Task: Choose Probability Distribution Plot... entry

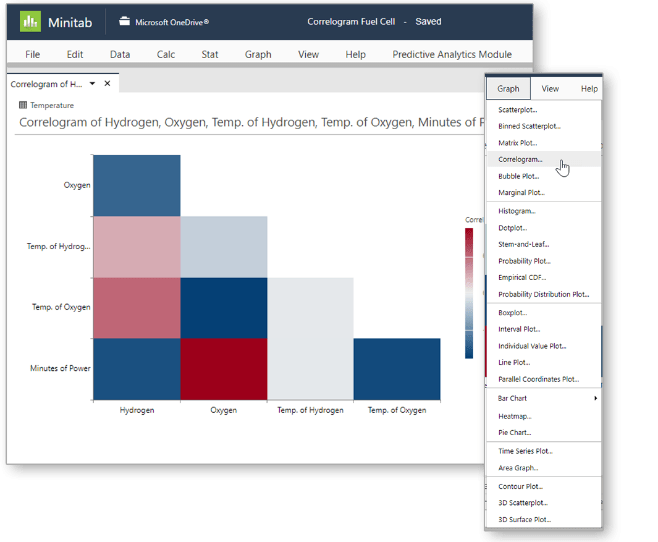Action: click(543, 294)
